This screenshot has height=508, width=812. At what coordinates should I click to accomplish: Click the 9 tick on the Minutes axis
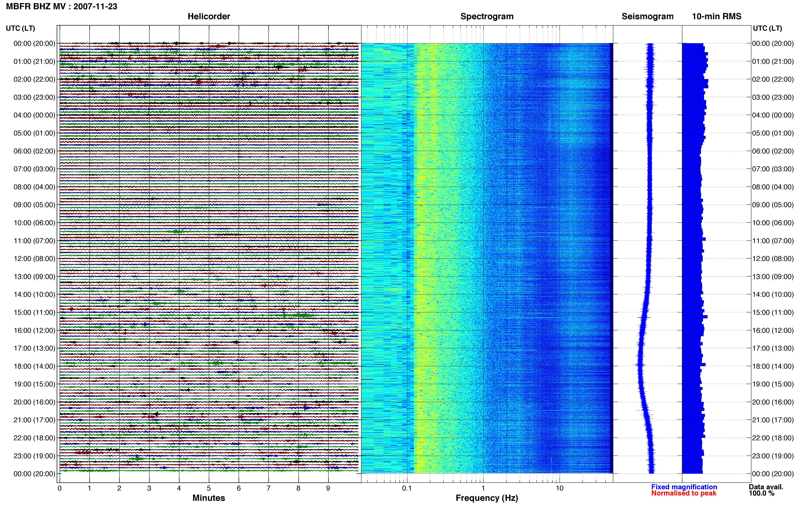tap(328, 488)
